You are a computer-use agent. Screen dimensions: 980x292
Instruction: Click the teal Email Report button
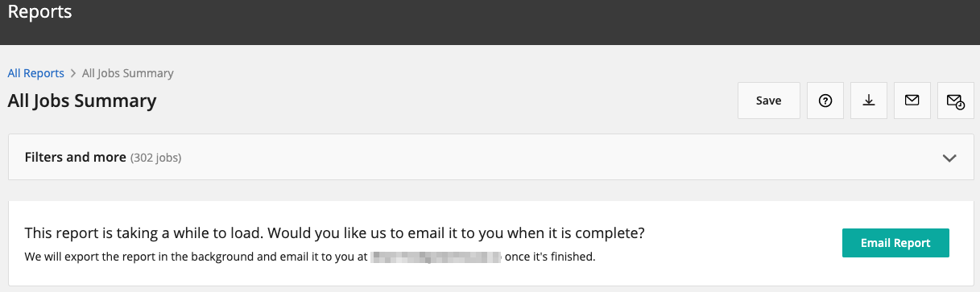pos(895,243)
